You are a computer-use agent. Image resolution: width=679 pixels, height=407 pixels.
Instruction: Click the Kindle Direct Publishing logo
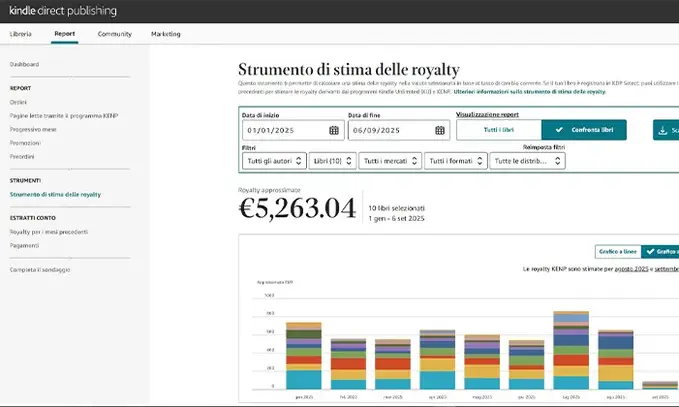point(63,11)
